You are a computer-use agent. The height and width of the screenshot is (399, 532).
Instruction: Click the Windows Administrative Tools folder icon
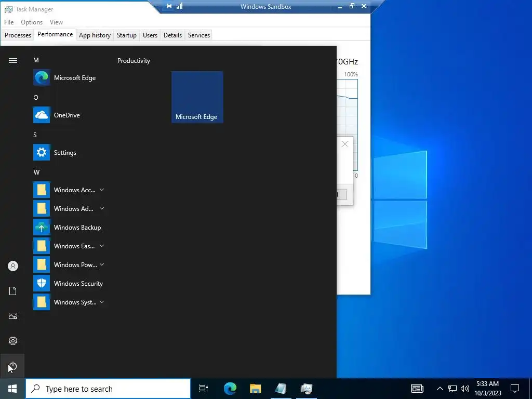[42, 209]
